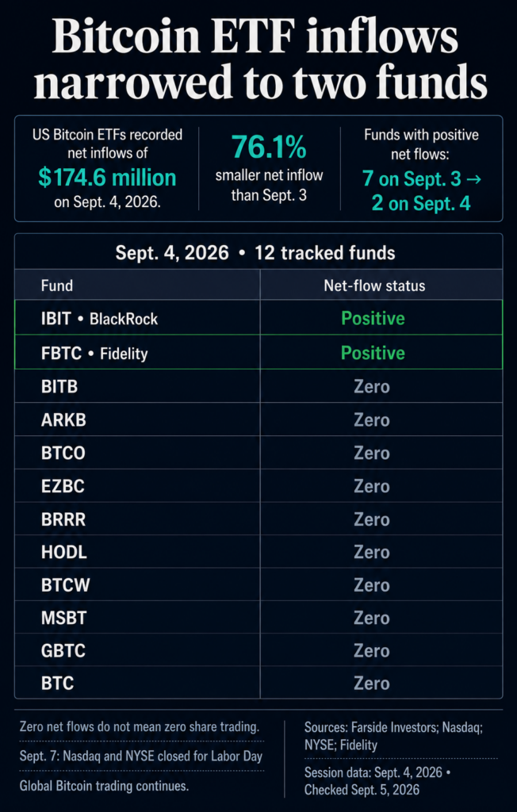Select the HODL fund row
The height and width of the screenshot is (812, 517).
(x=258, y=552)
